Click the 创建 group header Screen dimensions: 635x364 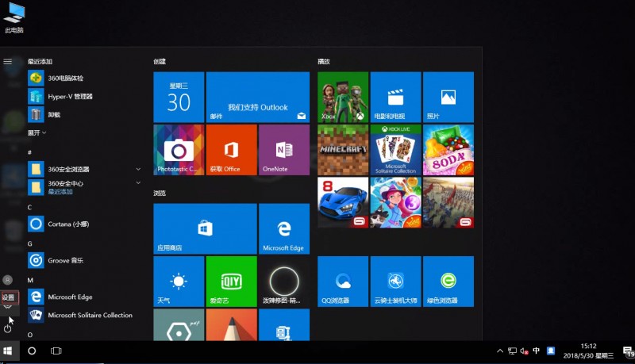click(x=160, y=62)
